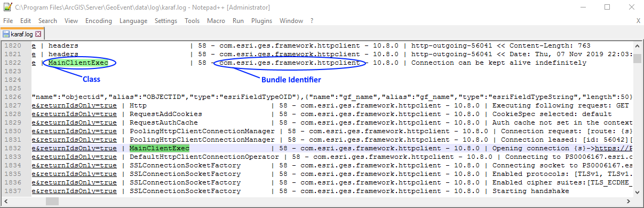Image resolution: width=644 pixels, height=208 pixels.
Task: Click line number 1826 in the margin
Action: (13, 97)
